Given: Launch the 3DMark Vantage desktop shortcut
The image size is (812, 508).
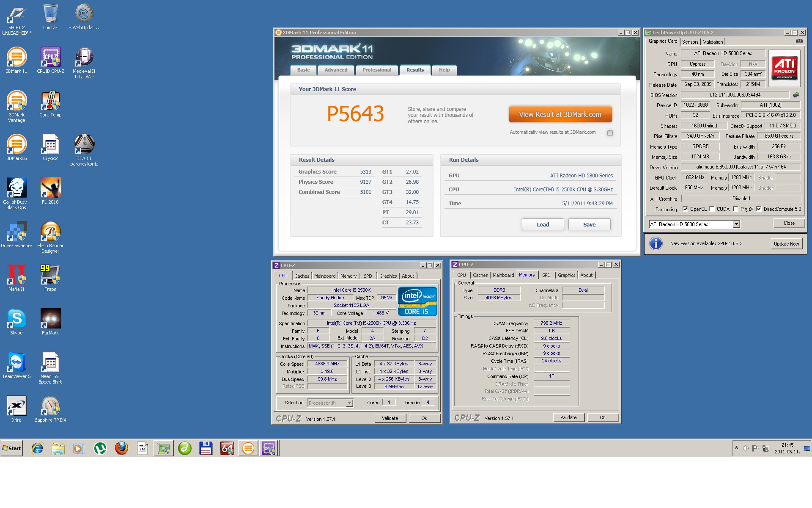Looking at the screenshot, I should pos(16,107).
